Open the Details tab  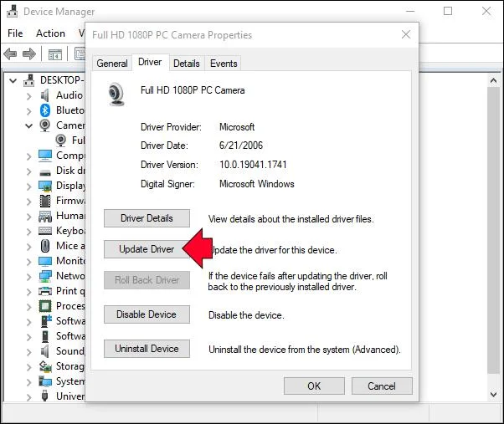pyautogui.click(x=187, y=64)
